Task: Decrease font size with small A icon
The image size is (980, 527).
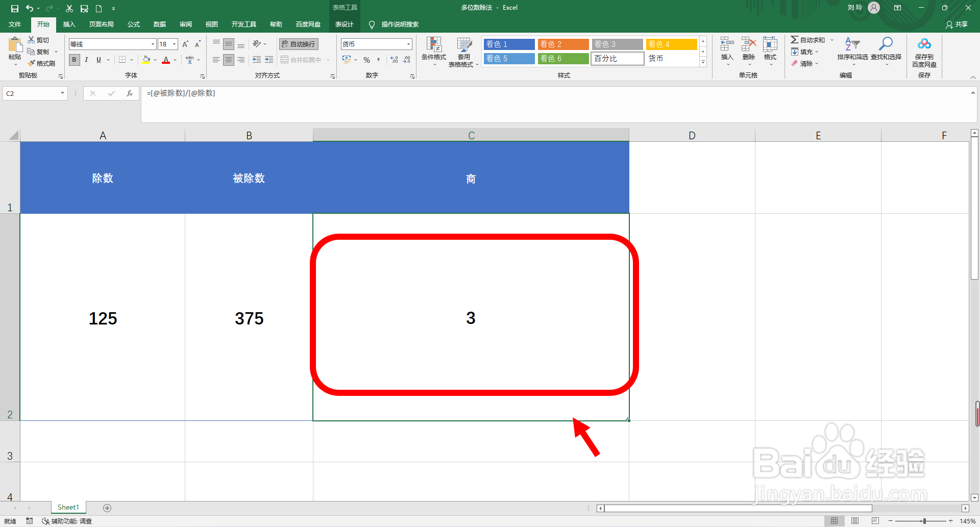Action: pos(198,44)
